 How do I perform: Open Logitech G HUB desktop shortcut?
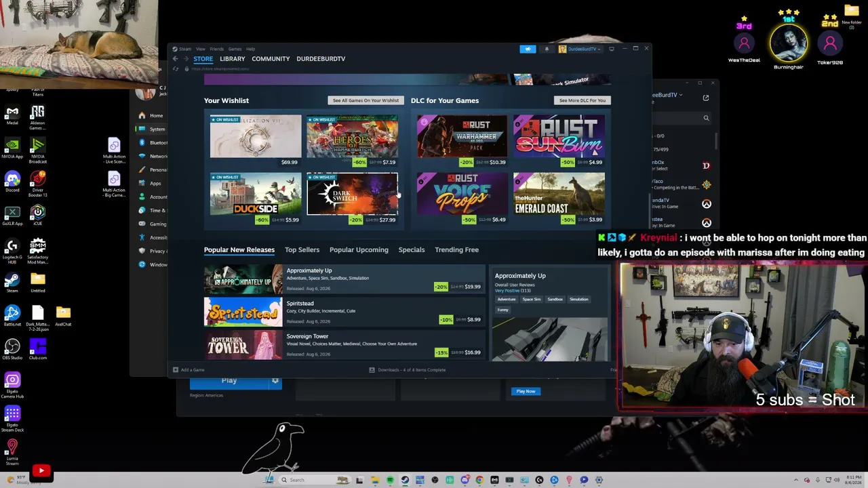coord(12,250)
